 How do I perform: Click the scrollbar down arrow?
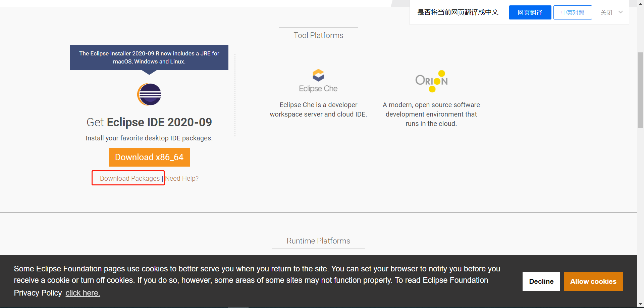coord(641,305)
